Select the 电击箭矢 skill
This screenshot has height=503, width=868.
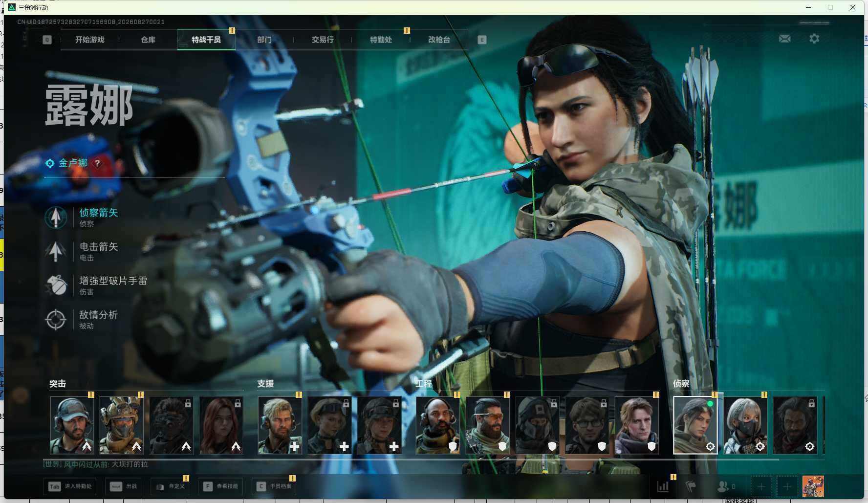(x=82, y=252)
